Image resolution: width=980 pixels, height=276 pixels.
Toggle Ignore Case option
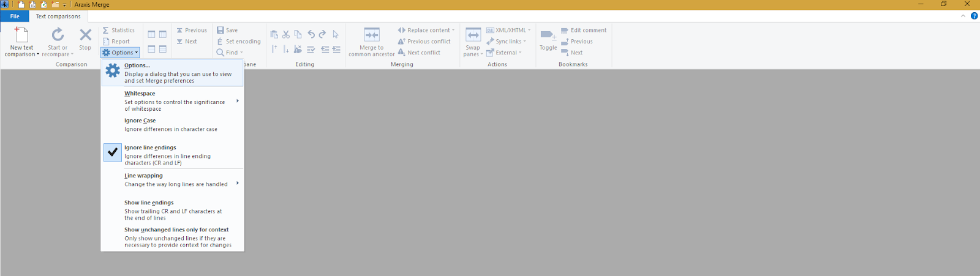173,125
